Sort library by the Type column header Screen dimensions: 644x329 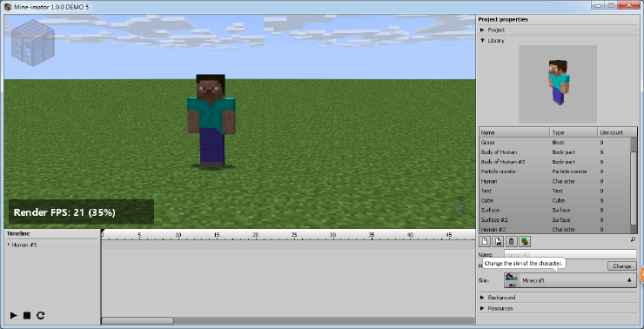573,132
